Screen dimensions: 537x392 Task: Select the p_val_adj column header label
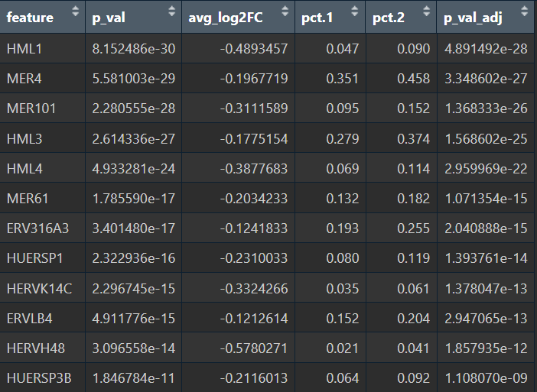[x=473, y=18]
